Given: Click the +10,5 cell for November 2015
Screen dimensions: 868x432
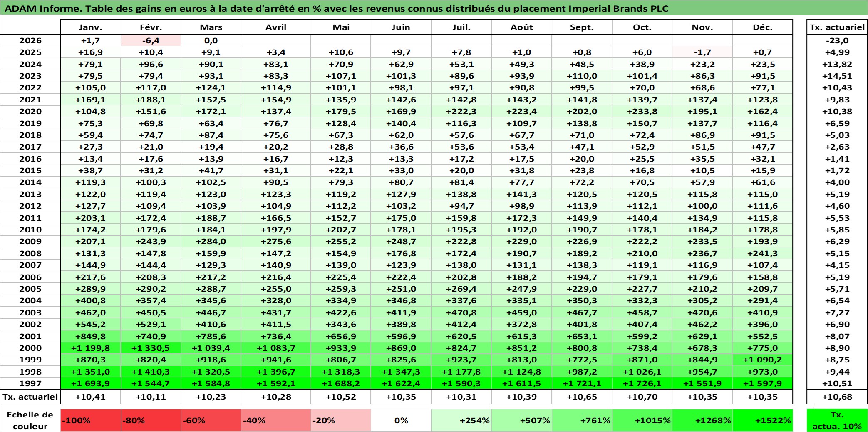Looking at the screenshot, I should coord(702,170).
